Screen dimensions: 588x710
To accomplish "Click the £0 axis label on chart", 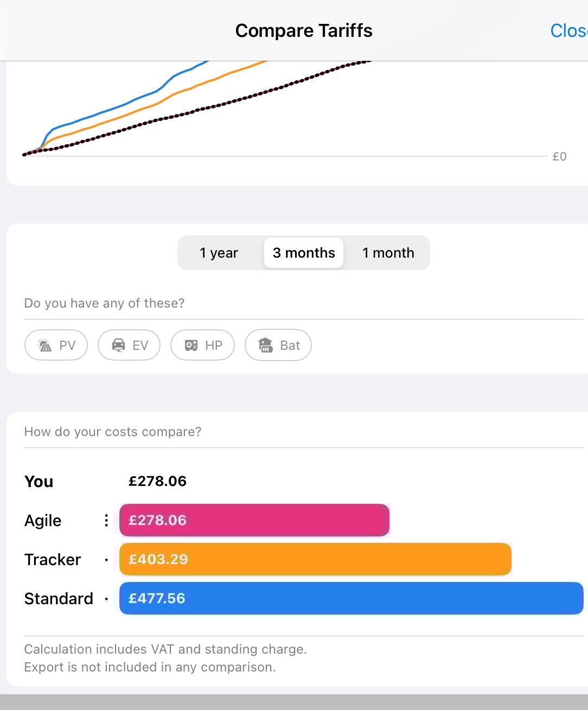I will [559, 157].
